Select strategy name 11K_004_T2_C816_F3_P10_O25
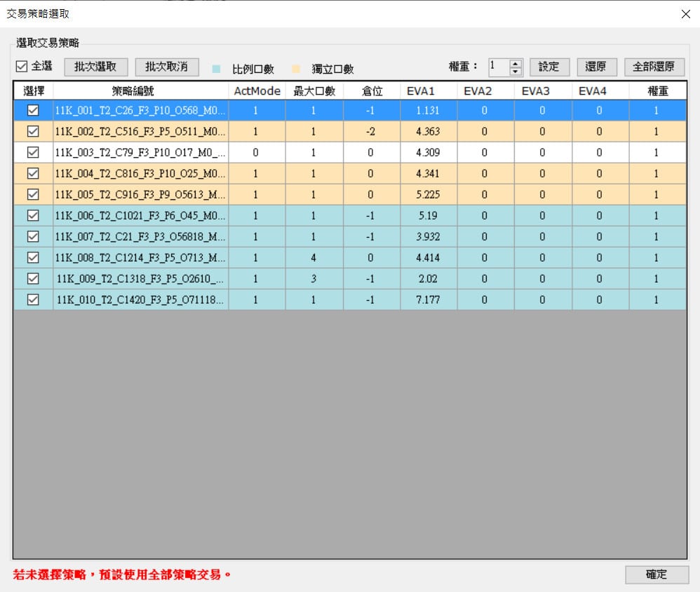This screenshot has height=592, width=700. tap(140, 173)
